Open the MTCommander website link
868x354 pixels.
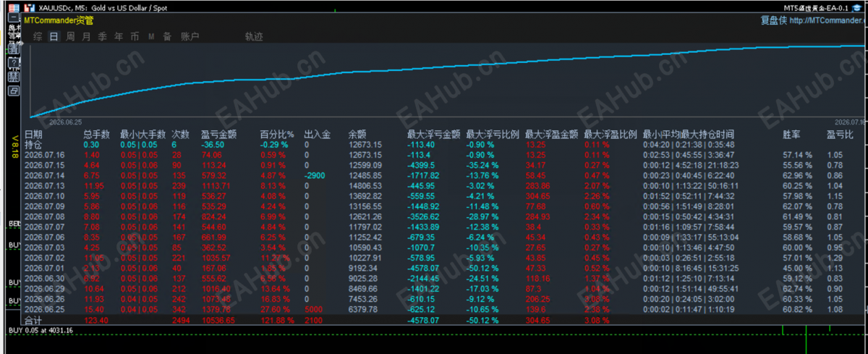point(826,20)
